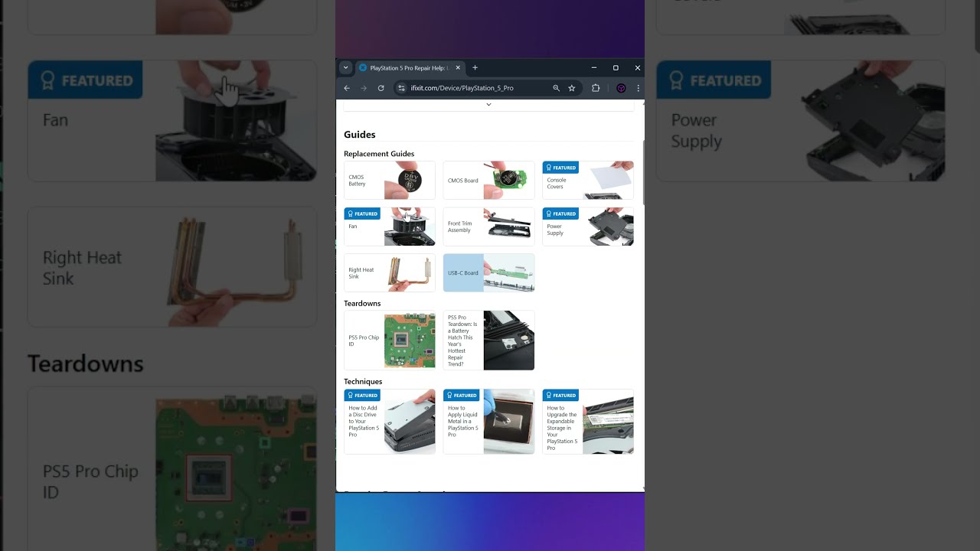
Task: View site information for ifixit.com
Action: [x=401, y=88]
